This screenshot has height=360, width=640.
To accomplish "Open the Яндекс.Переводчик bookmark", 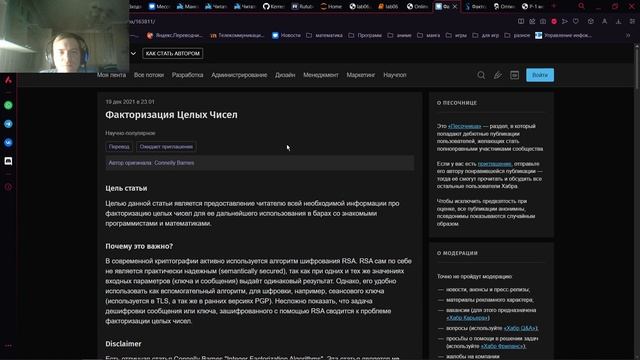I will coord(175,36).
